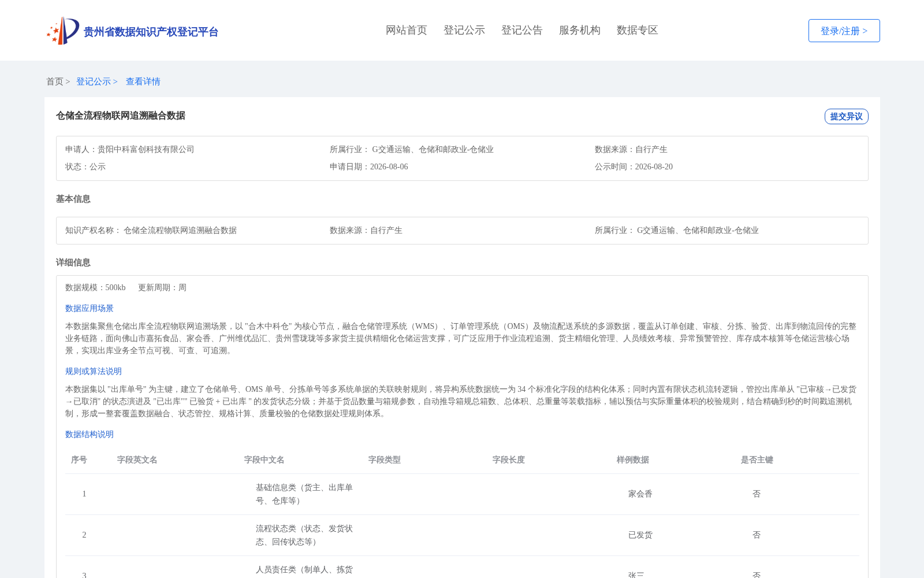924x578 pixels.
Task: Click 申请日期：2026-08-06
Action: pyautogui.click(x=369, y=166)
